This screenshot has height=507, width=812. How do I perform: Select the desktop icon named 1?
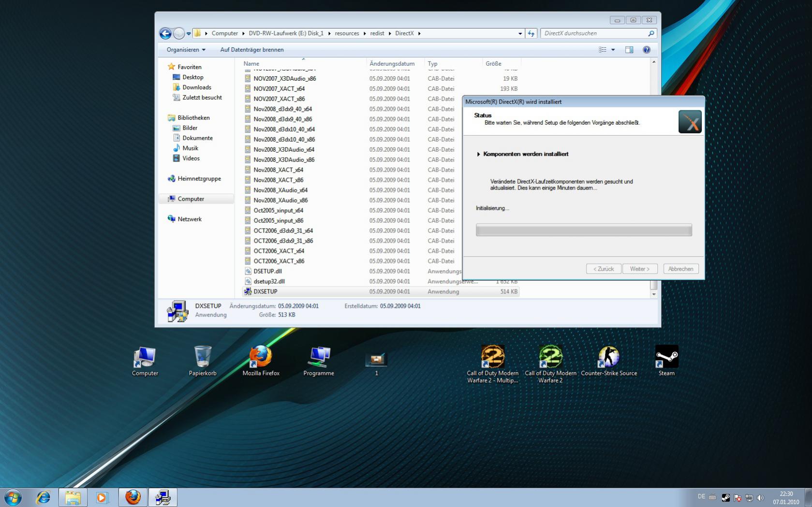pos(376,362)
